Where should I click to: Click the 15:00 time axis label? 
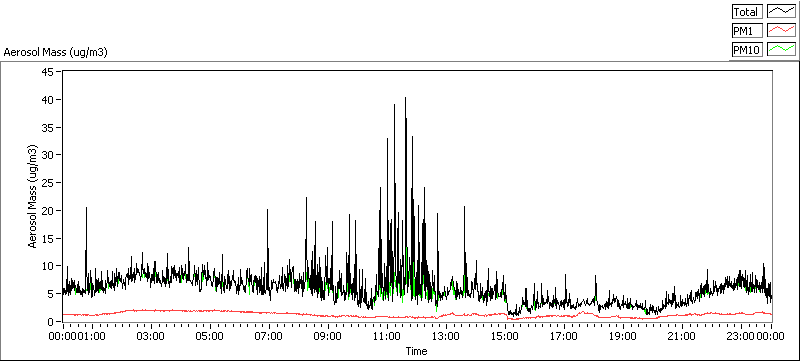coord(506,337)
